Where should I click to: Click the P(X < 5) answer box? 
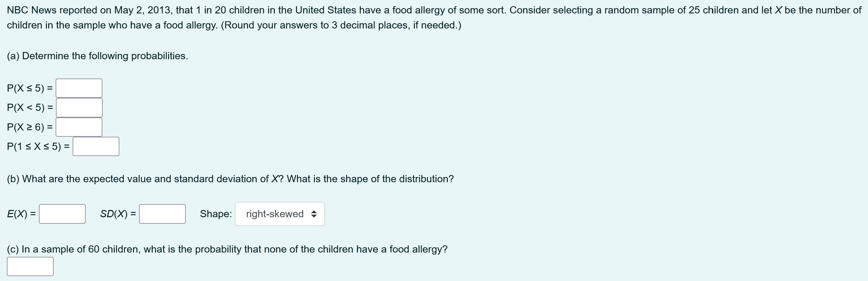(79, 108)
